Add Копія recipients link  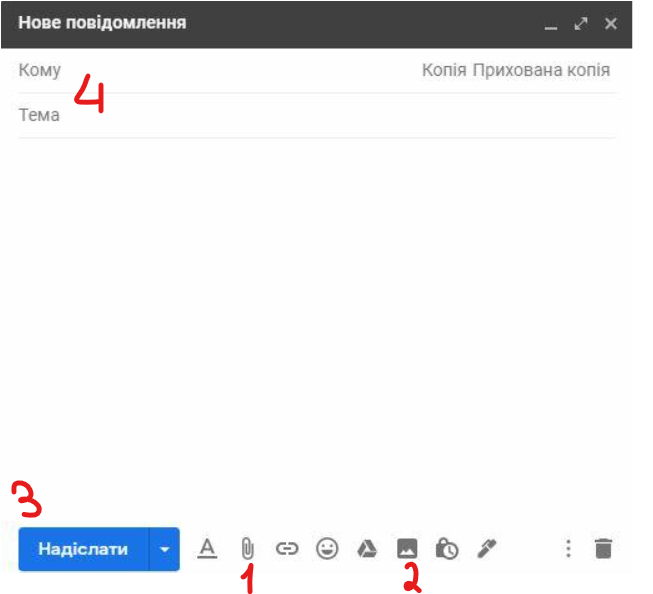tap(445, 71)
